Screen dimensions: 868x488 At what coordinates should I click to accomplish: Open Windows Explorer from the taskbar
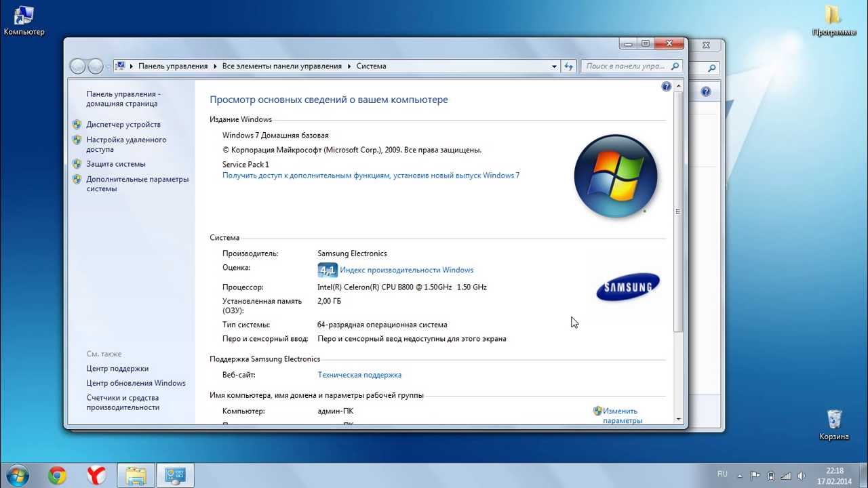136,476
